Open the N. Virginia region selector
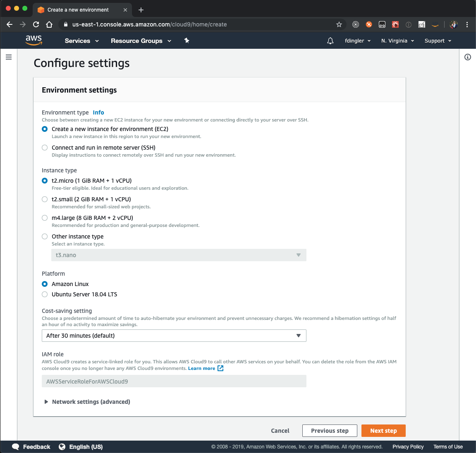Viewport: 476px width, 453px height. 397,41
